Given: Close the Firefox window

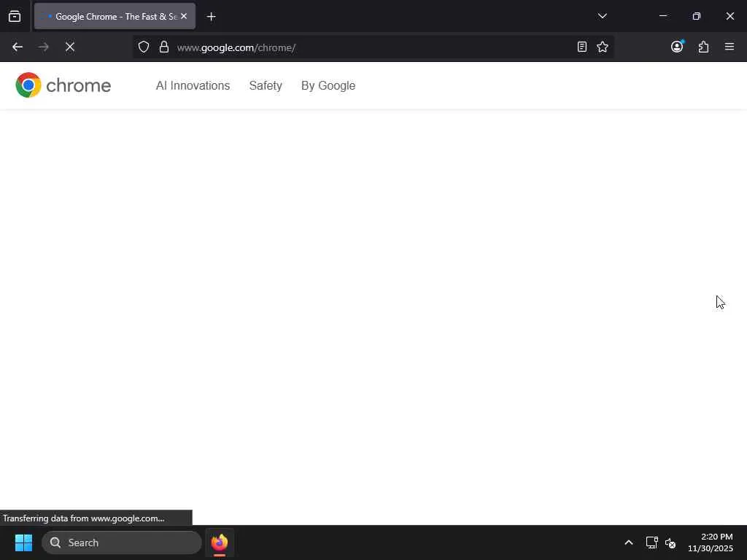Looking at the screenshot, I should point(729,16).
